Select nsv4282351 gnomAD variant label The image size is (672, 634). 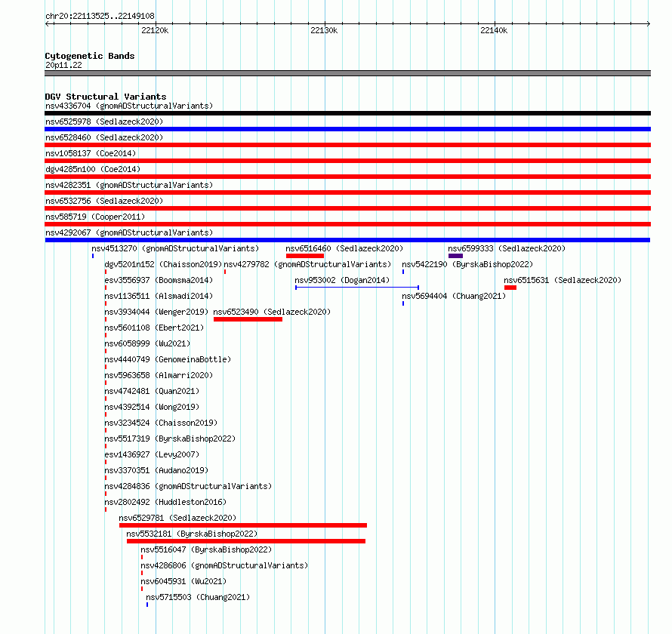(129, 185)
